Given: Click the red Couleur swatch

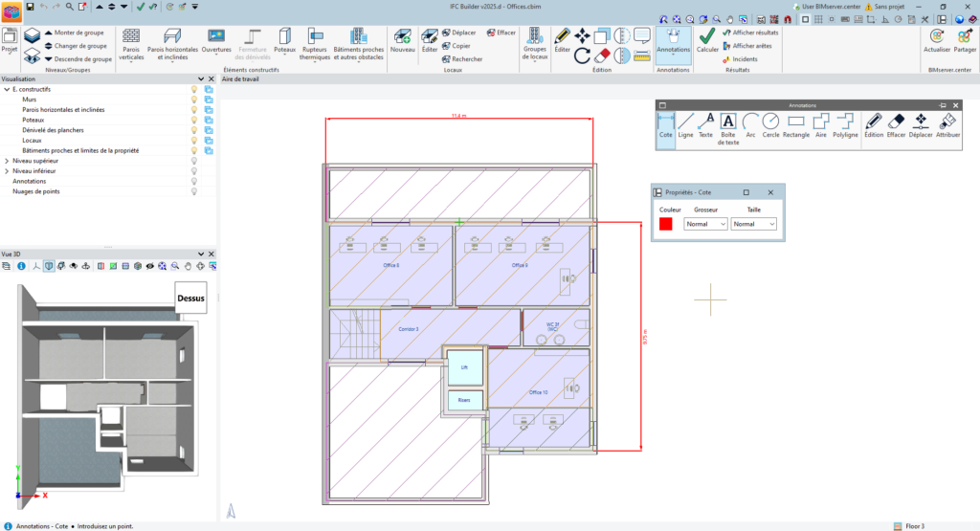Looking at the screenshot, I should tap(665, 224).
